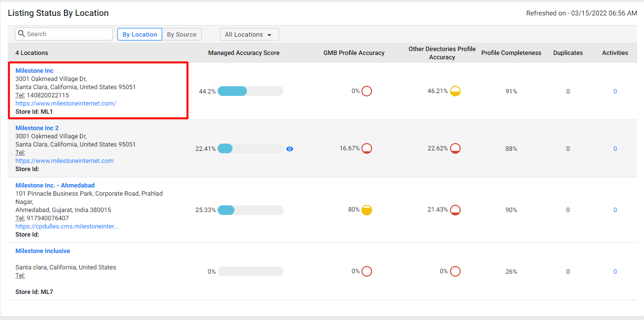Click Duplicates count 0 for Milestone Inclusive
This screenshot has height=320, width=644.
tap(568, 272)
